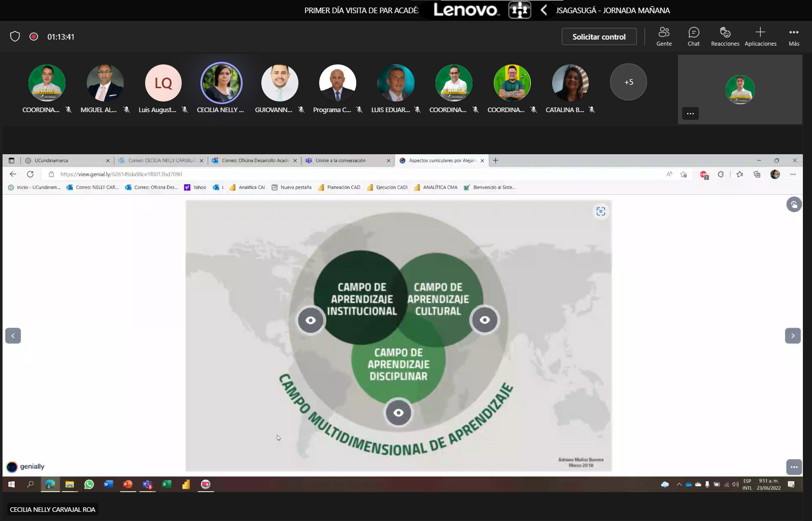Show hidden system tray icons
Image resolution: width=812 pixels, height=521 pixels.
pos(679,484)
